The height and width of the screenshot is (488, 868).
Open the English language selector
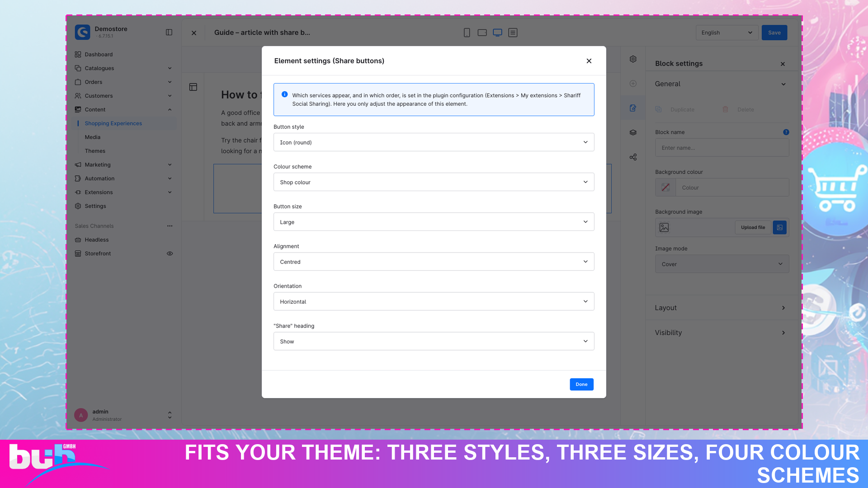tap(726, 33)
